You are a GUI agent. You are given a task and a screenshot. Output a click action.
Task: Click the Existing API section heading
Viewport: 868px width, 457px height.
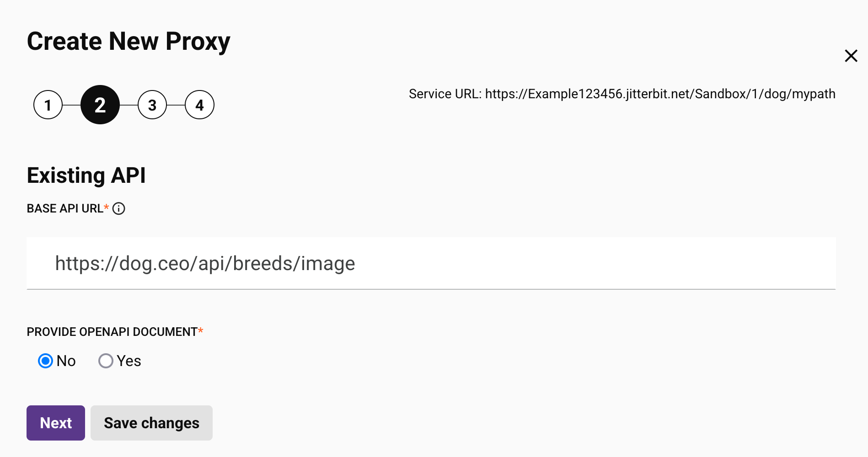click(86, 175)
